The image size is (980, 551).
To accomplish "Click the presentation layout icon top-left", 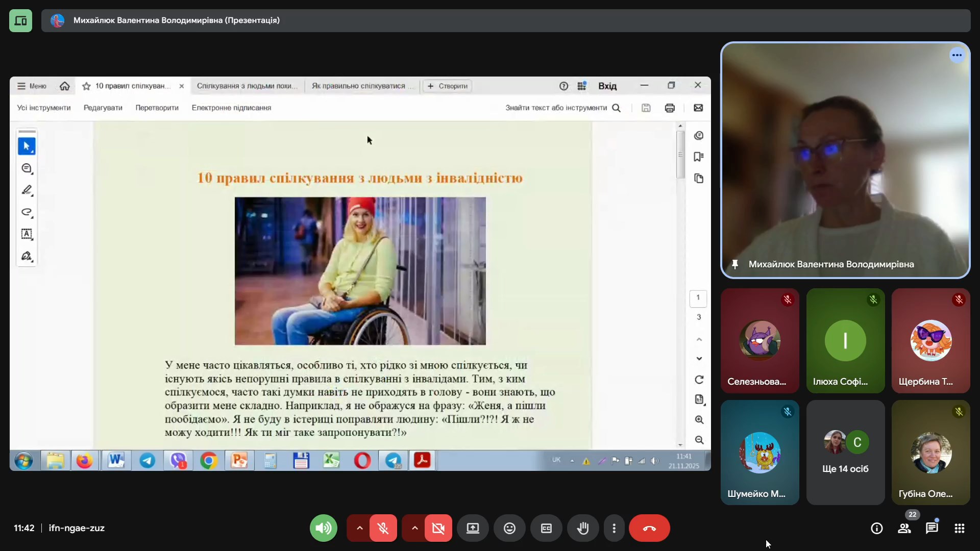I will [20, 20].
